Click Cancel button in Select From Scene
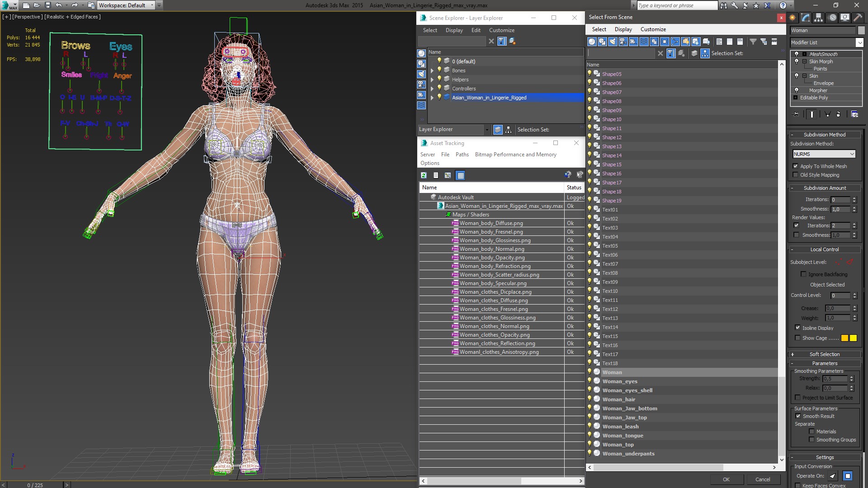Viewport: 868px width, 488px height. click(763, 479)
